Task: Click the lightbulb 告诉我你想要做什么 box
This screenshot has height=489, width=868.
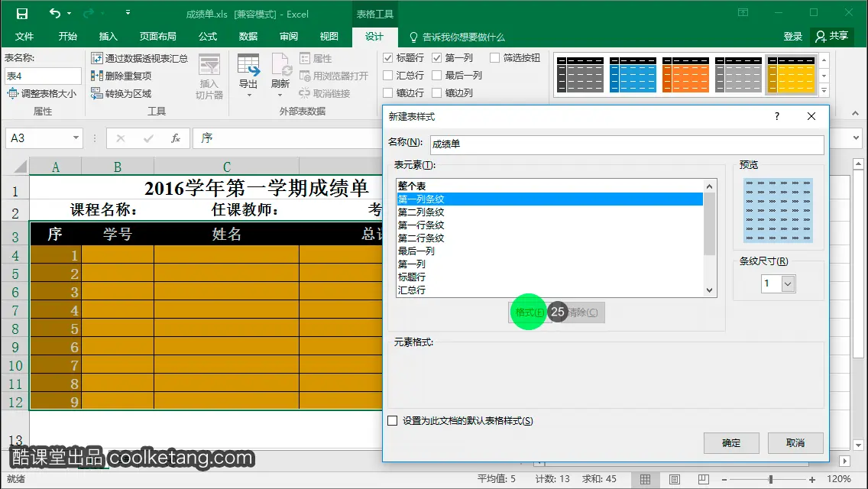Action: (457, 37)
